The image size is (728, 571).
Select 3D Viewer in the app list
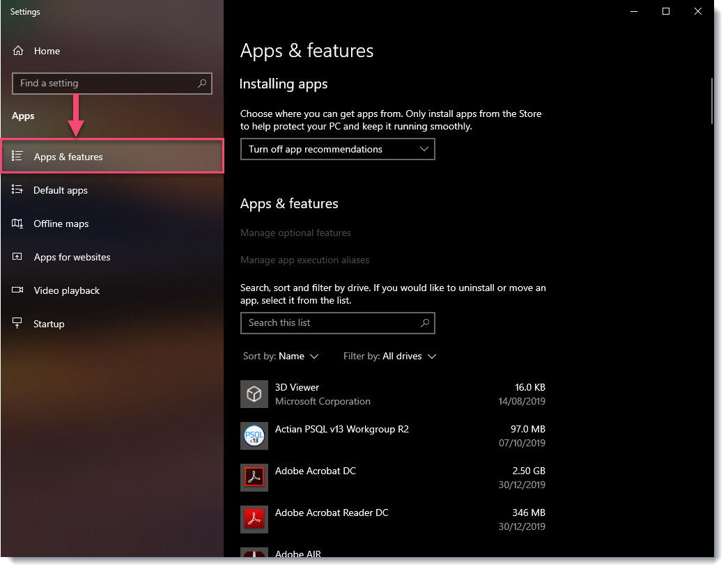[x=393, y=395]
